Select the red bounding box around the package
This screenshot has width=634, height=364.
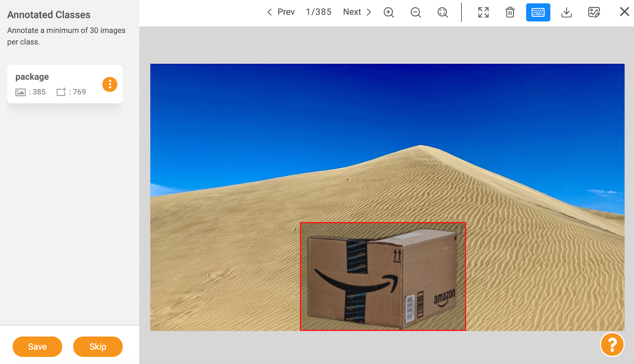[x=382, y=277]
